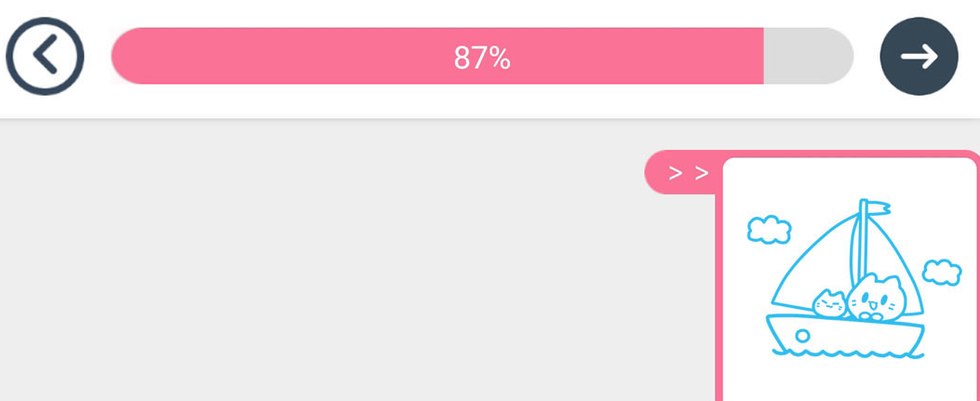
Task: Click the wavy water line under the boat
Action: [848, 354]
